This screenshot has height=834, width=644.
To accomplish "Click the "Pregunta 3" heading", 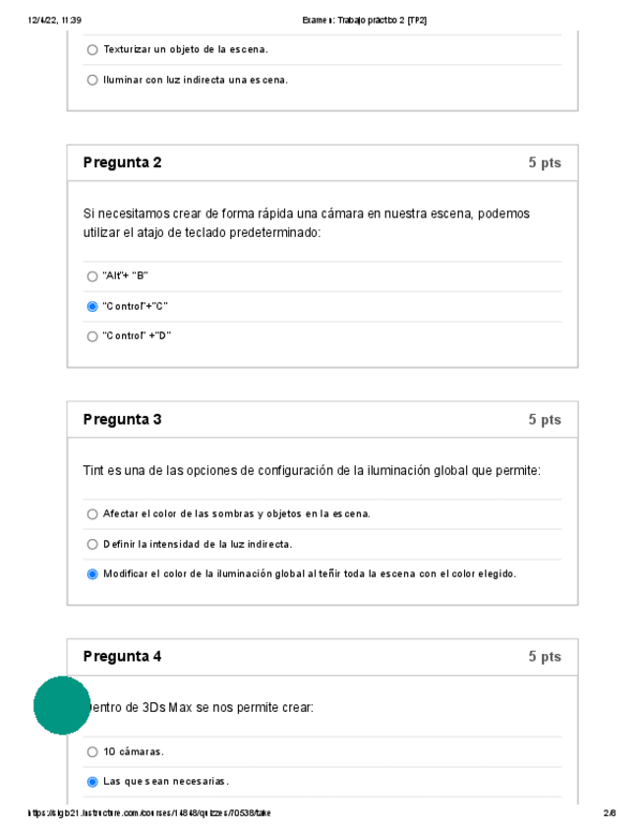I will 122,420.
